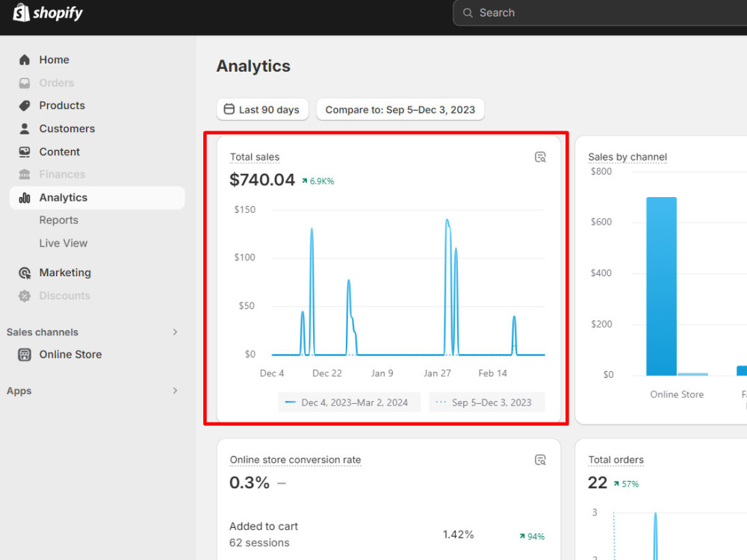Open Content section

pyautogui.click(x=60, y=152)
